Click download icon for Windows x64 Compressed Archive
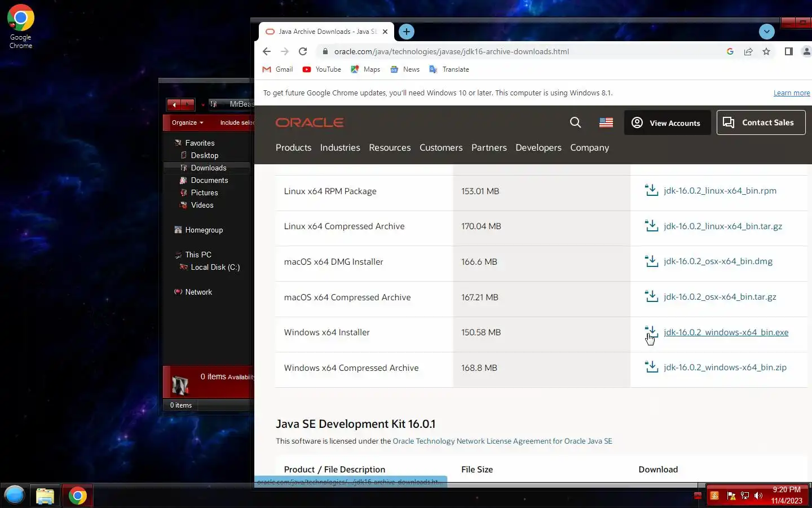This screenshot has height=508, width=812. click(651, 367)
